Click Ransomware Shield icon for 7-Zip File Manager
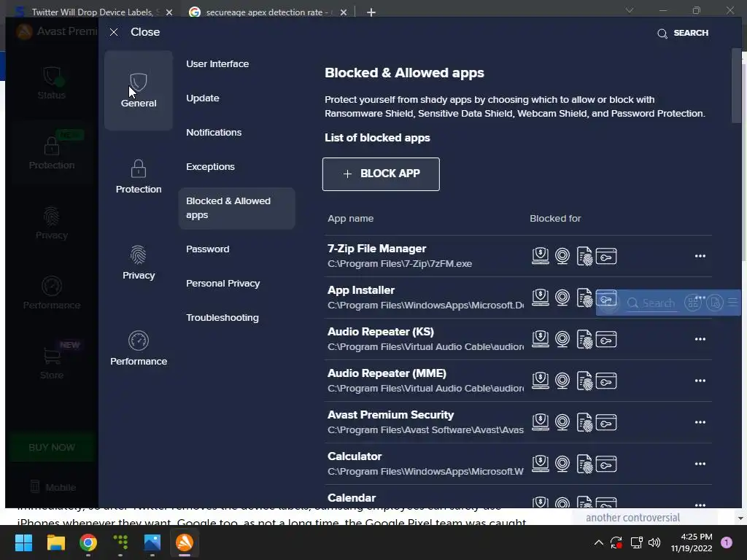 (541, 256)
